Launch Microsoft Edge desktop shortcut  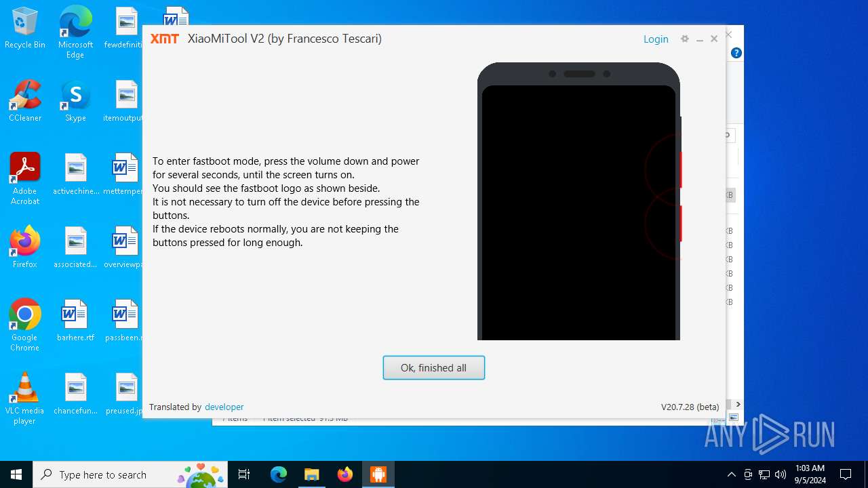75,33
